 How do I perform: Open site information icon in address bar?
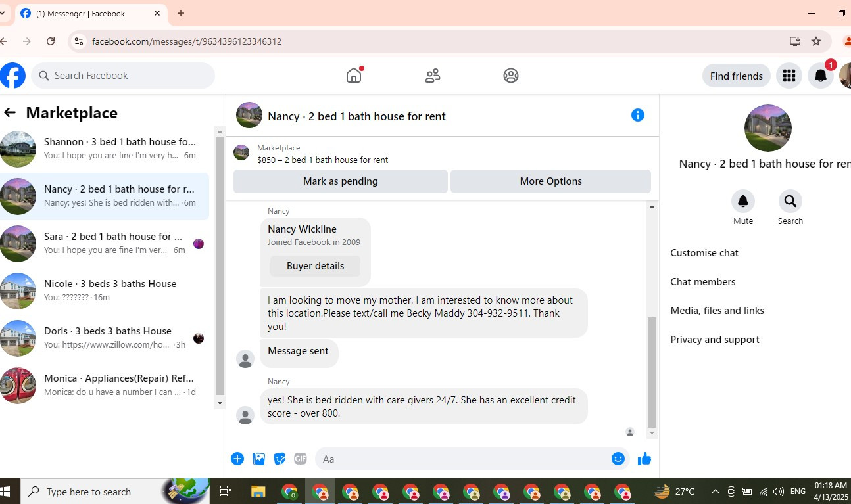(x=78, y=41)
